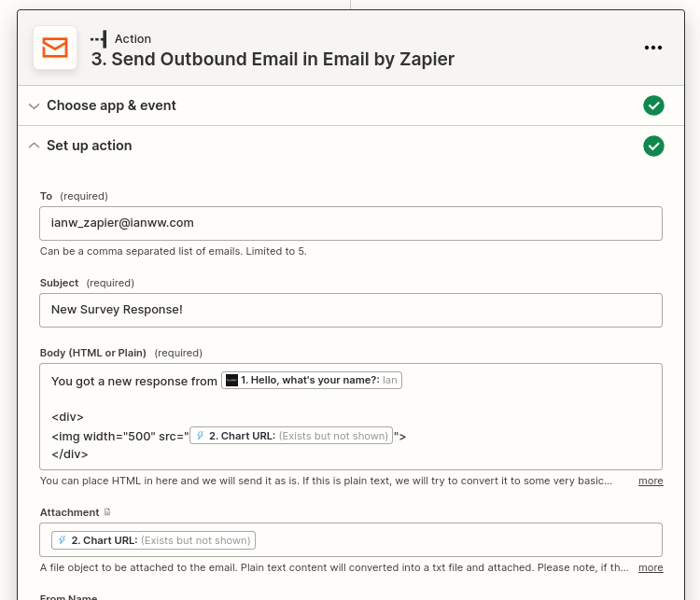Open 'more' link under Body description
The image size is (700, 600).
point(651,481)
